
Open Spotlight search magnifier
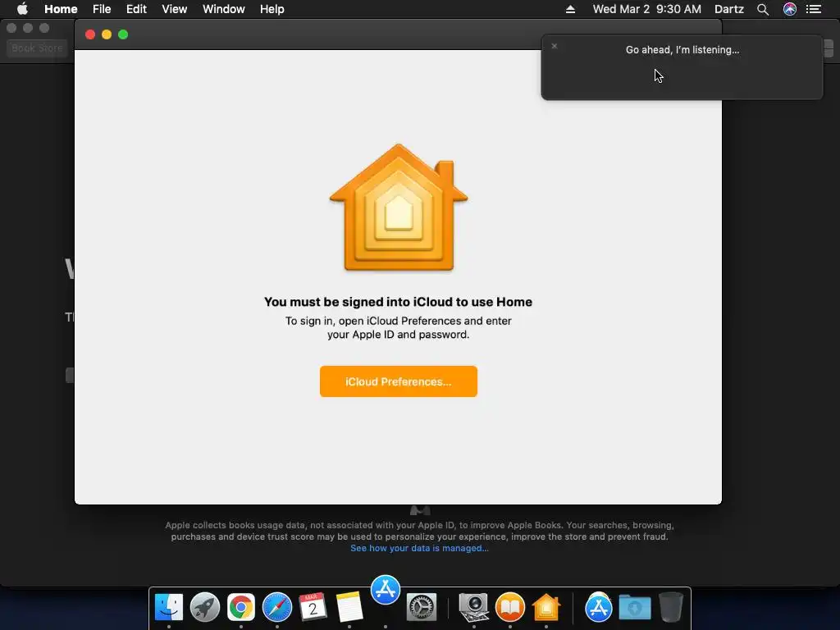(x=762, y=9)
